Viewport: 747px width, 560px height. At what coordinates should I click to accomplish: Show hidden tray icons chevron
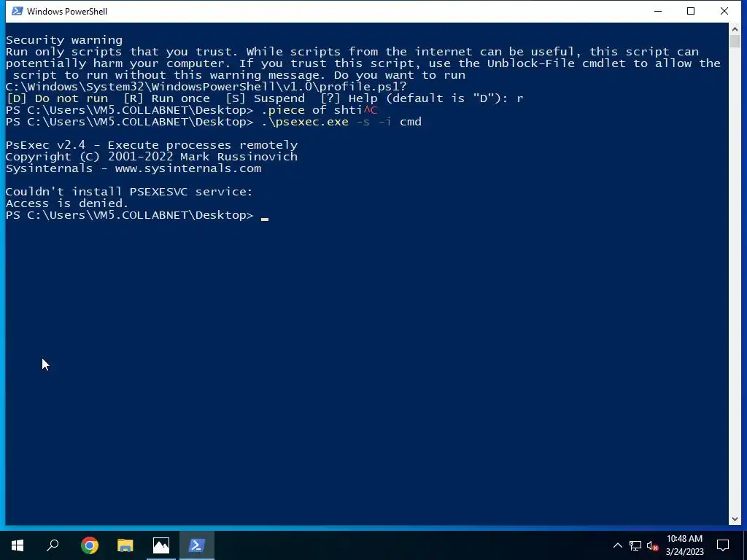point(617,545)
